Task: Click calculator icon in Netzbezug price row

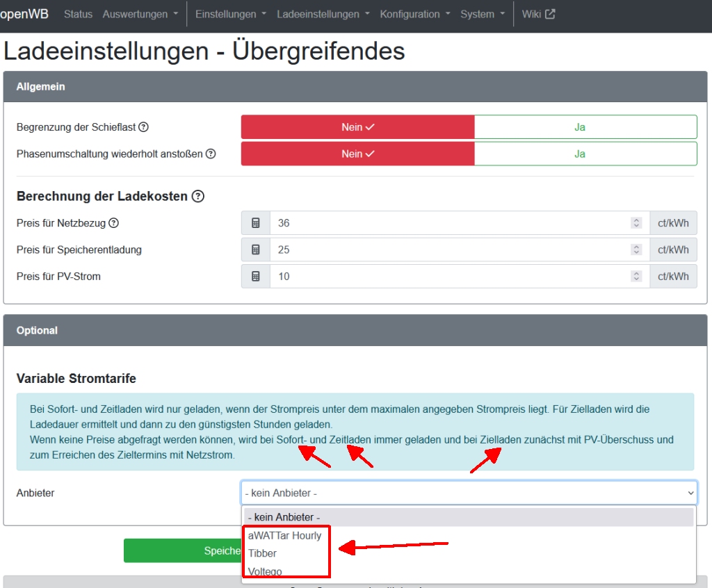Action: tap(256, 223)
